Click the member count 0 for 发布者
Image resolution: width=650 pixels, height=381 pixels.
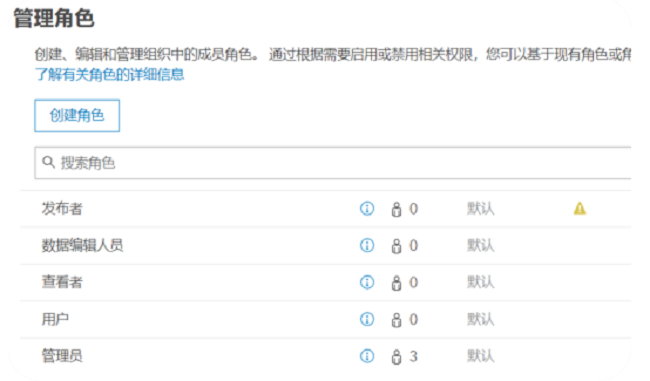click(x=413, y=209)
